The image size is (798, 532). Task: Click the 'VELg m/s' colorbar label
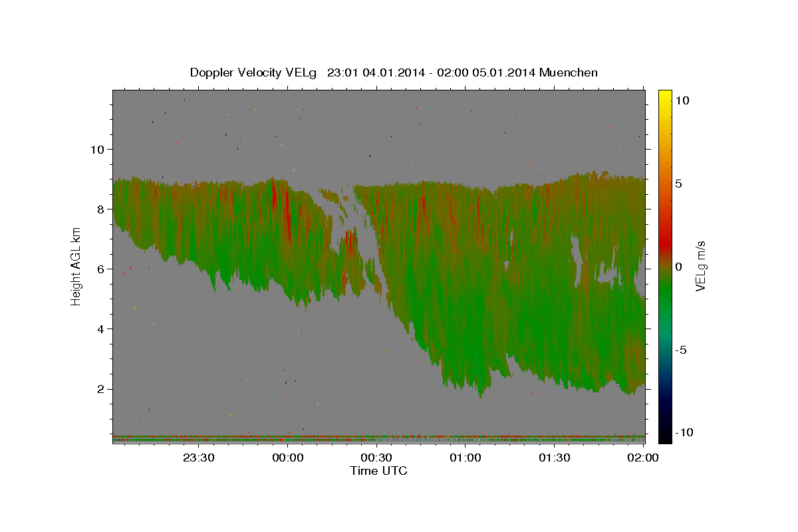click(x=700, y=265)
